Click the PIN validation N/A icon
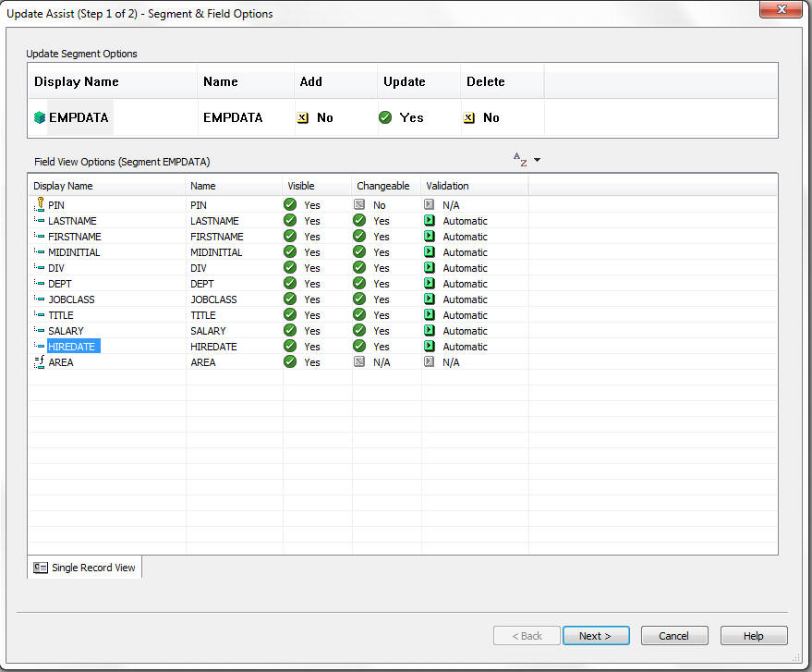This screenshot has width=812, height=672. pyautogui.click(x=429, y=205)
